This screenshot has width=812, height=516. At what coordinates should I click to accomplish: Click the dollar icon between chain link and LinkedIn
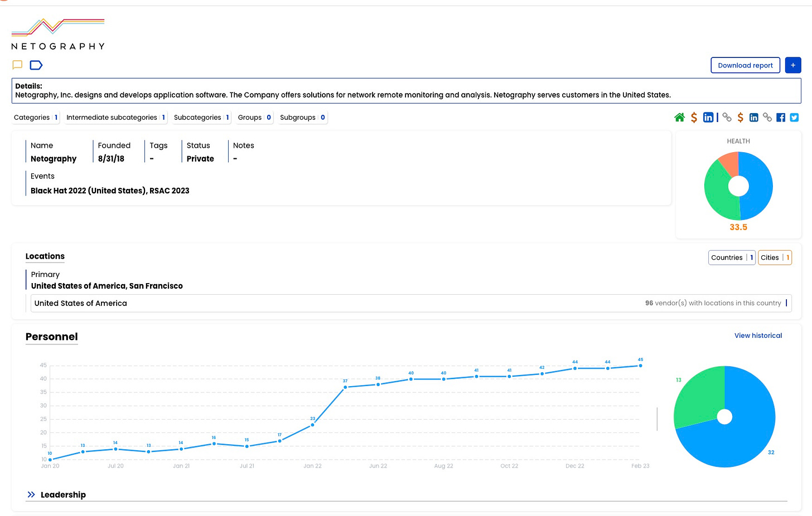tap(740, 117)
